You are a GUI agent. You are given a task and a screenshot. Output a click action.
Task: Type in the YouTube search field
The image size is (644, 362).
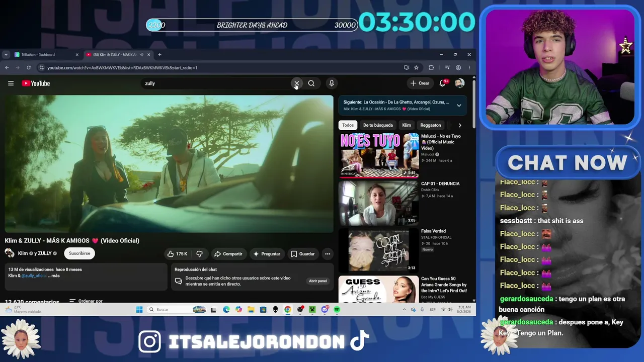point(216,83)
